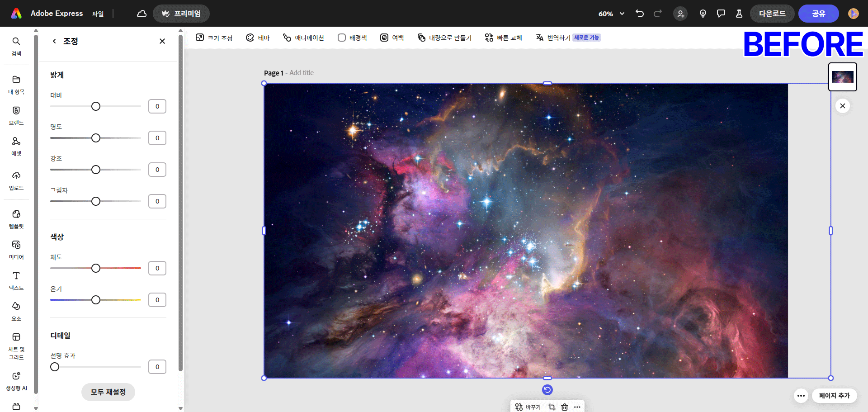Click the cloud sync status icon

click(142, 14)
